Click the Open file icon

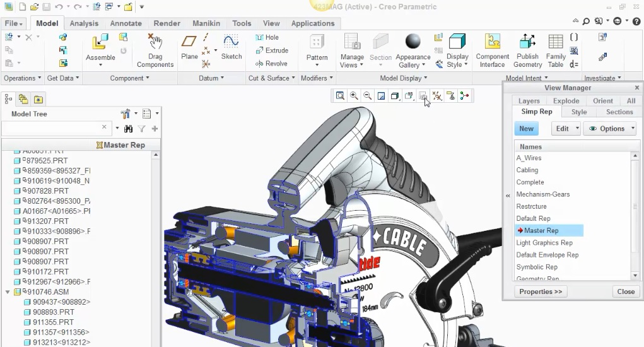pyautogui.click(x=35, y=7)
